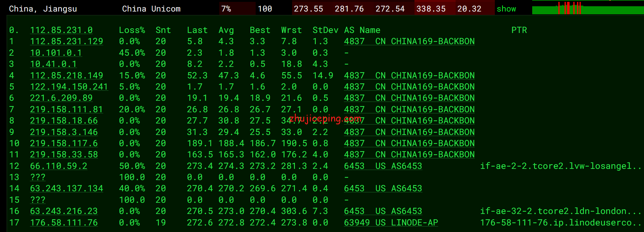This screenshot has width=644, height=232.
Task: Click the 'AS Name' column header
Action: coord(362,30)
